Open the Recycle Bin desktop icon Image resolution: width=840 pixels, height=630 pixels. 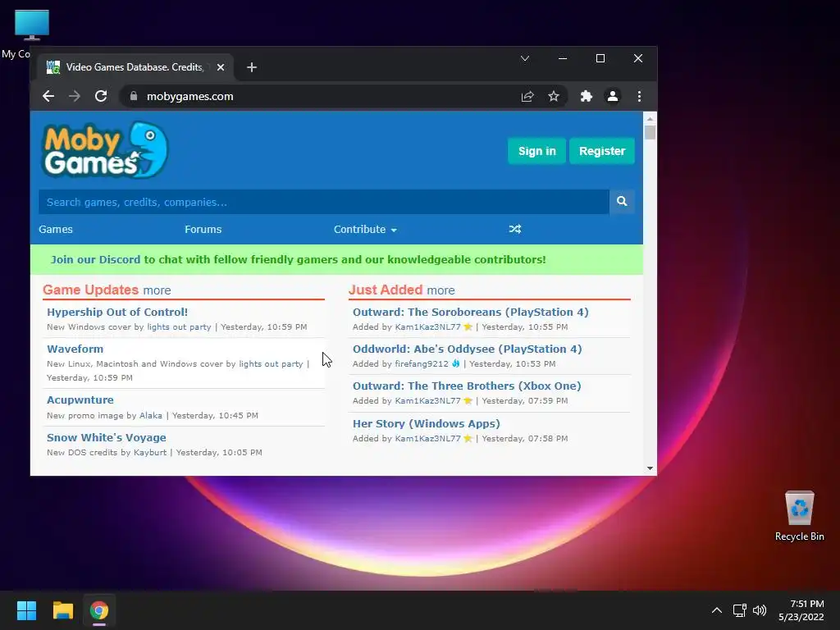tap(799, 515)
